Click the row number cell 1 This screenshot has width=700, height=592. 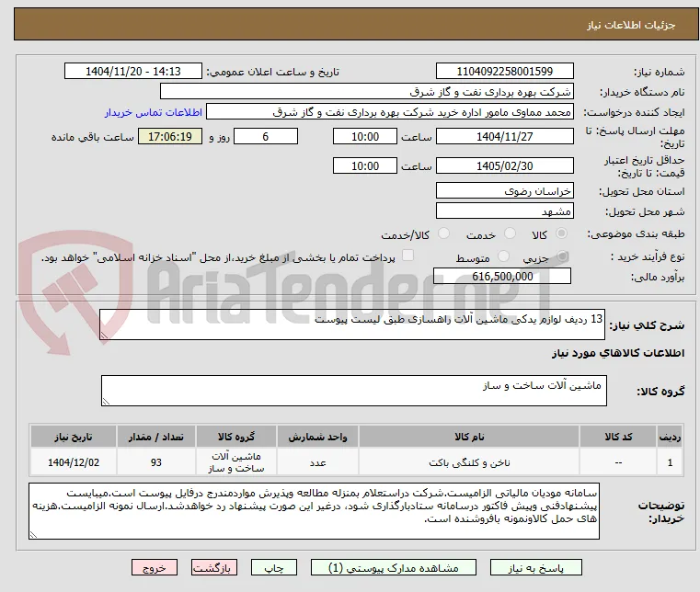click(670, 462)
